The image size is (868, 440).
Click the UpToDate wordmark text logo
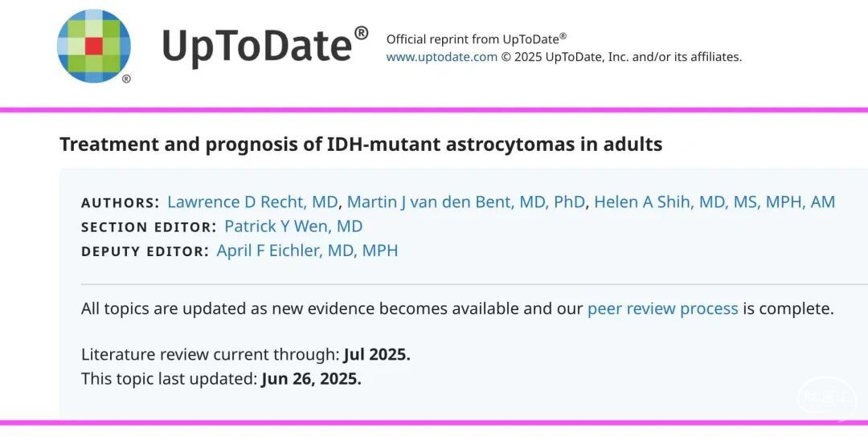pyautogui.click(x=265, y=46)
